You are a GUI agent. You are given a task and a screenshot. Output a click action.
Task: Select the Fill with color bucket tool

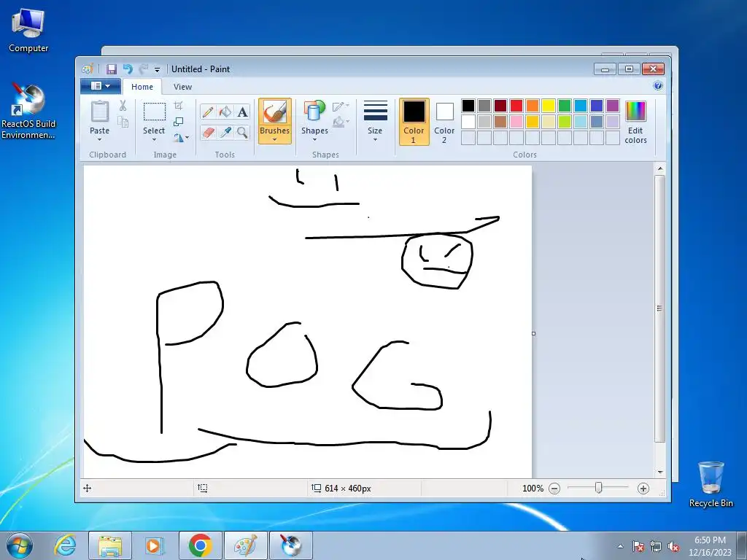pyautogui.click(x=225, y=112)
